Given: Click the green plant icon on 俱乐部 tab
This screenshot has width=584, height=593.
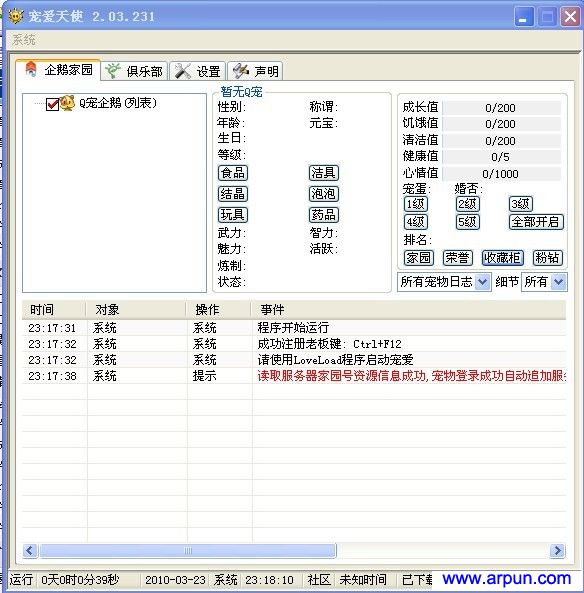Looking at the screenshot, I should tap(112, 71).
